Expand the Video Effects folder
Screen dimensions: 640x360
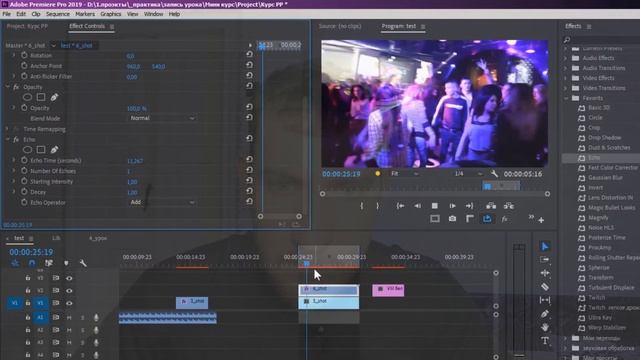(x=566, y=78)
